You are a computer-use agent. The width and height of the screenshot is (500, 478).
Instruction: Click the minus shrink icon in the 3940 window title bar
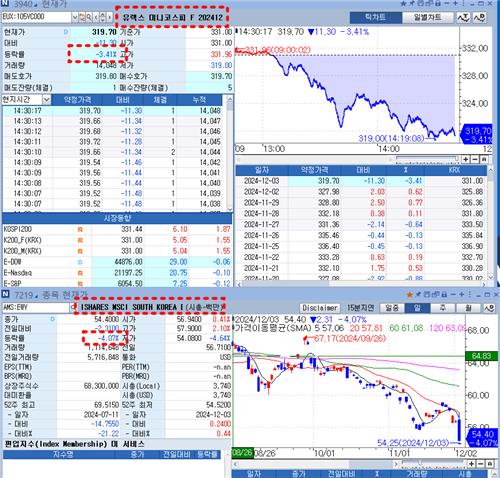[x=447, y=3]
